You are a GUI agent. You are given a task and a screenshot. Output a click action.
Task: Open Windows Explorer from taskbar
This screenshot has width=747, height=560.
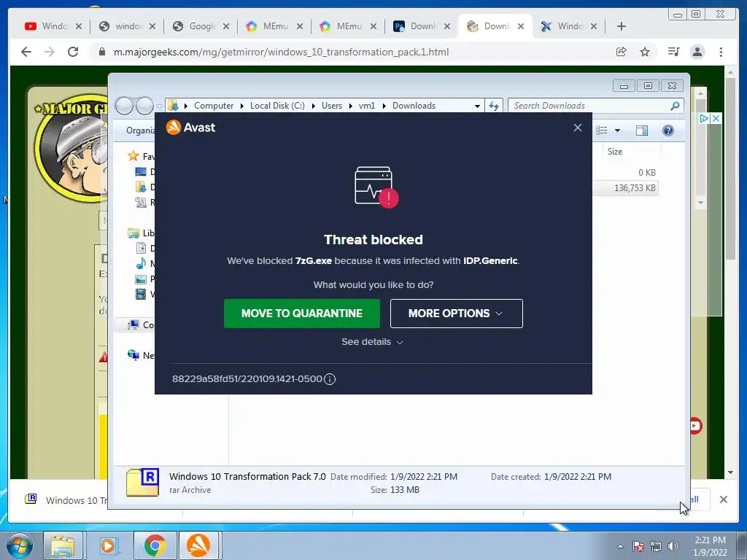[x=63, y=545]
